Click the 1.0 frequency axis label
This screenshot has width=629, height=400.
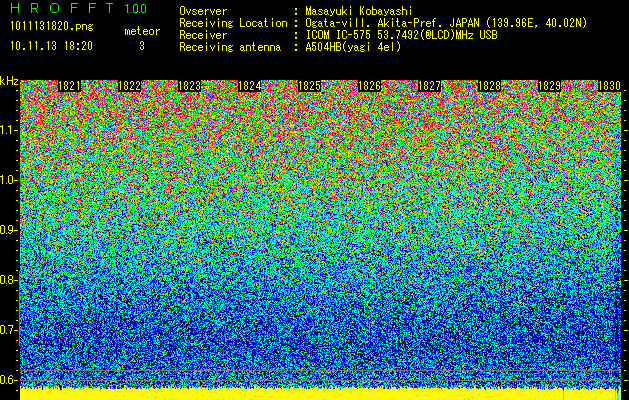pyautogui.click(x=8, y=180)
